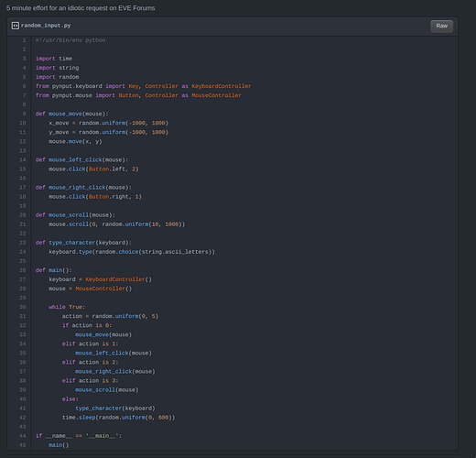The height and width of the screenshot is (458, 476).
Task: Click line number 20 in the gutter
Action: (23, 215)
